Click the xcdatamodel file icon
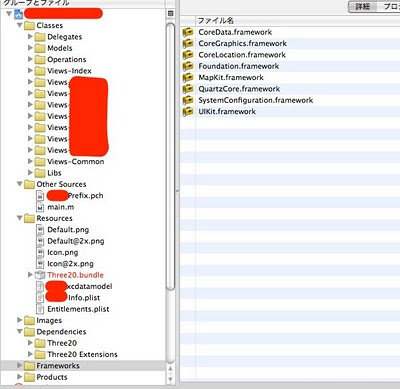Image resolution: width=400 pixels, height=389 pixels. [x=40, y=286]
